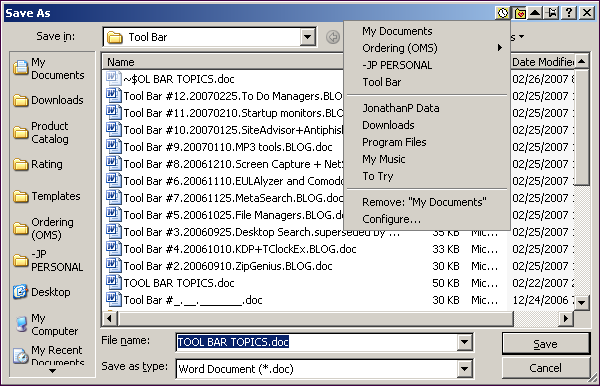Select Remove: "My Documents" menu entry
Viewport: 600px width, 386px height.
[424, 202]
